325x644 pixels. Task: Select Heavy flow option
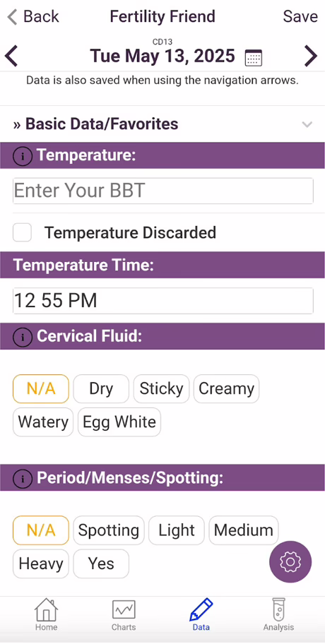point(41,563)
